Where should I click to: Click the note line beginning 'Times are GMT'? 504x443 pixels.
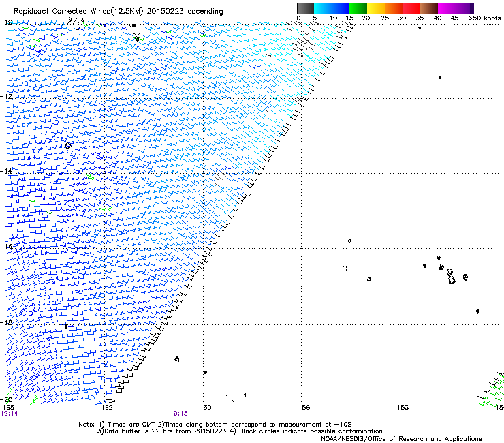(x=215, y=425)
